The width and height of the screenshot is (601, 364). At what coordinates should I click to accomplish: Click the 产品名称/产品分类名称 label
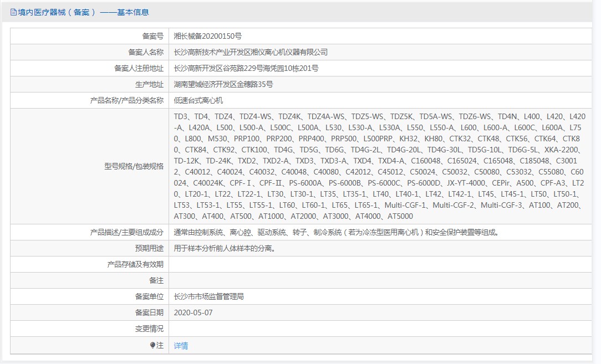click(127, 100)
